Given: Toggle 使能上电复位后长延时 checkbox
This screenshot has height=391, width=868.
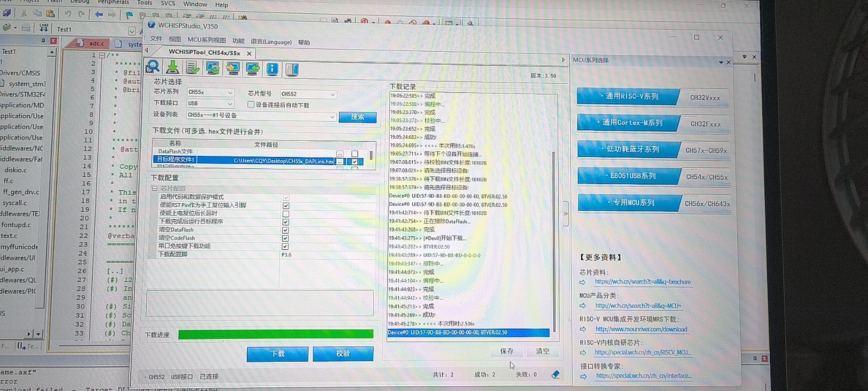Looking at the screenshot, I should (286, 214).
